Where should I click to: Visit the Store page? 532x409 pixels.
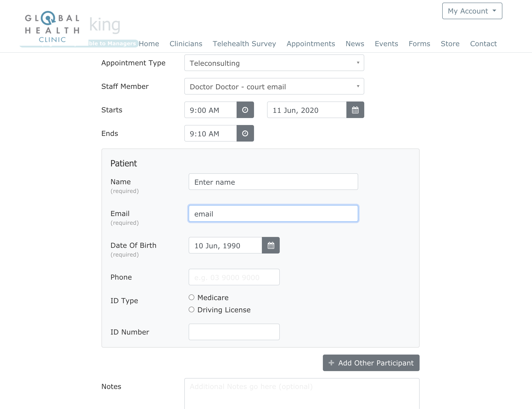pos(450,44)
